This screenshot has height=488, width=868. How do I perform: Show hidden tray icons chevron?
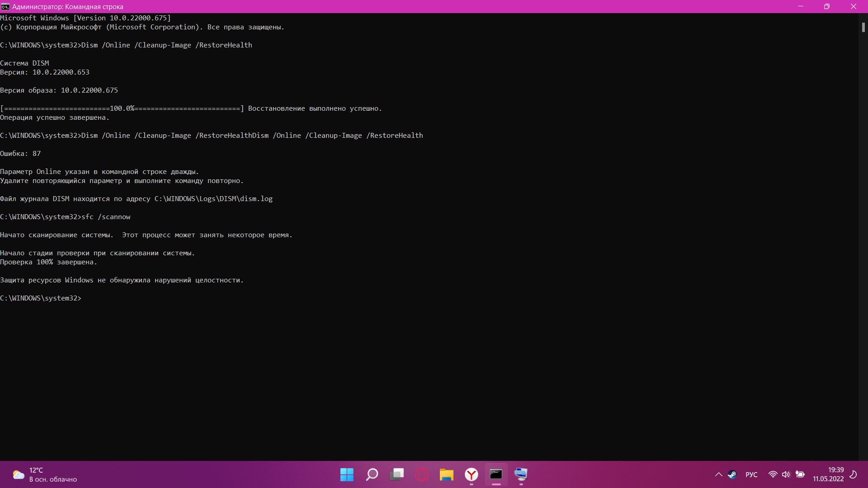pos(718,474)
